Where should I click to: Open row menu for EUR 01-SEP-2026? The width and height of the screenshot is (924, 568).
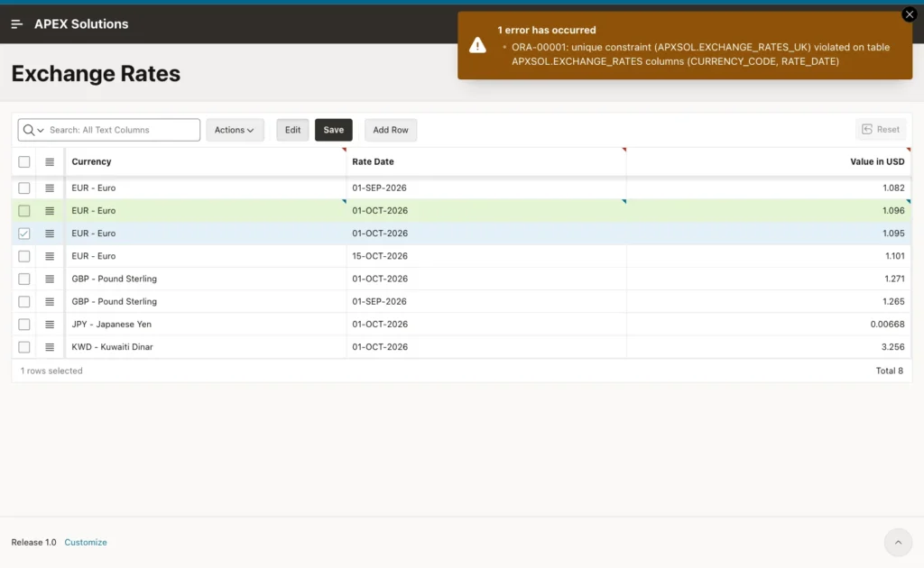coord(50,188)
